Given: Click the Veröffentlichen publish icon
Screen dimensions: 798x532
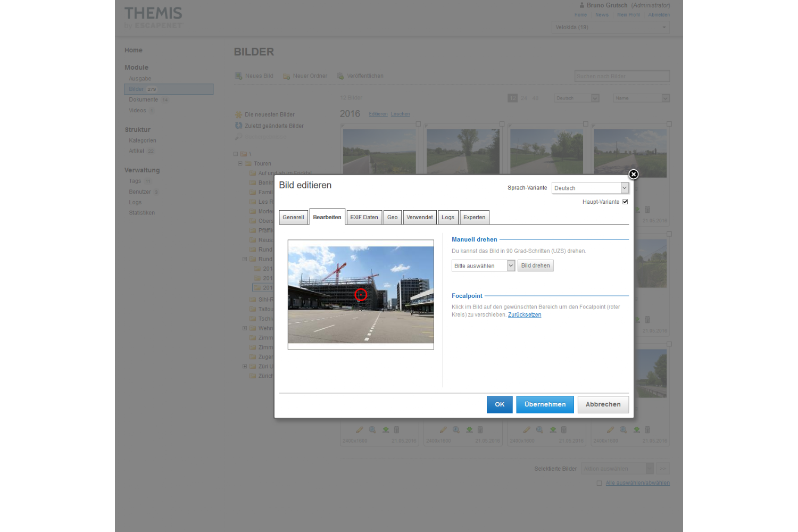Looking at the screenshot, I should 340,76.
